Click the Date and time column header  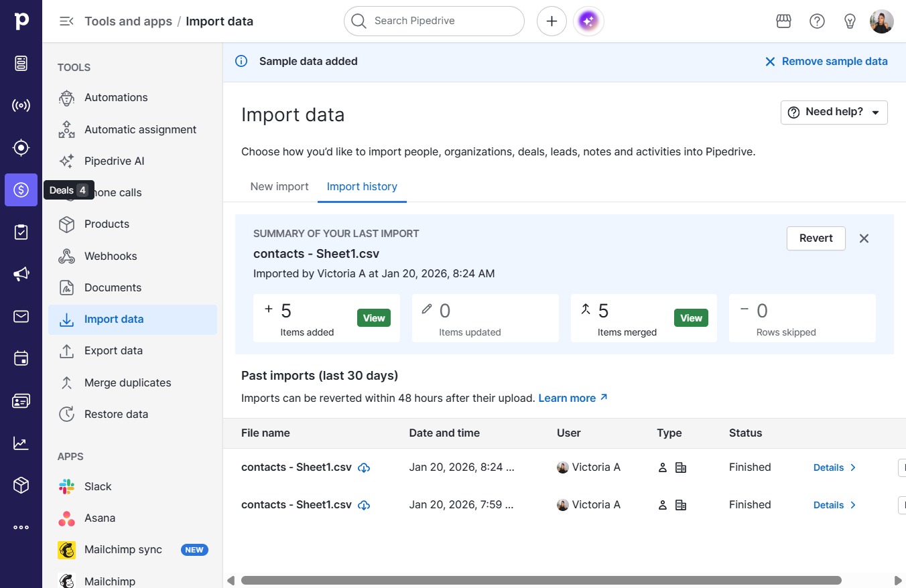[444, 433]
